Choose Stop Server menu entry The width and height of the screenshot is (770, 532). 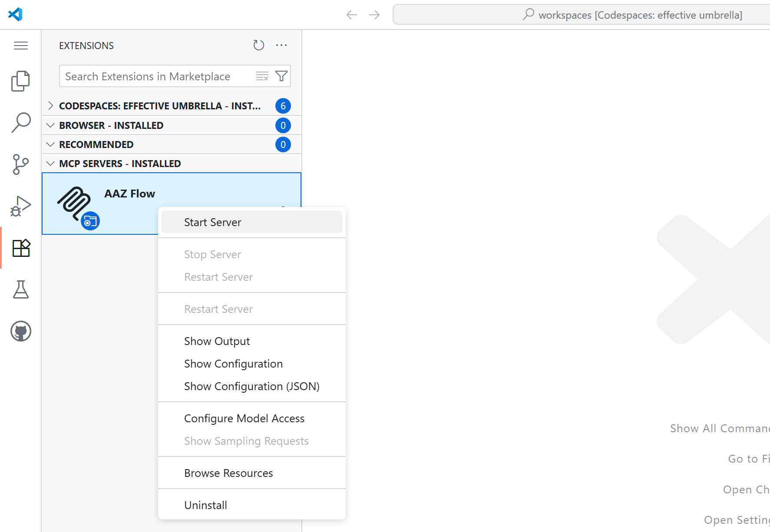tap(252, 254)
